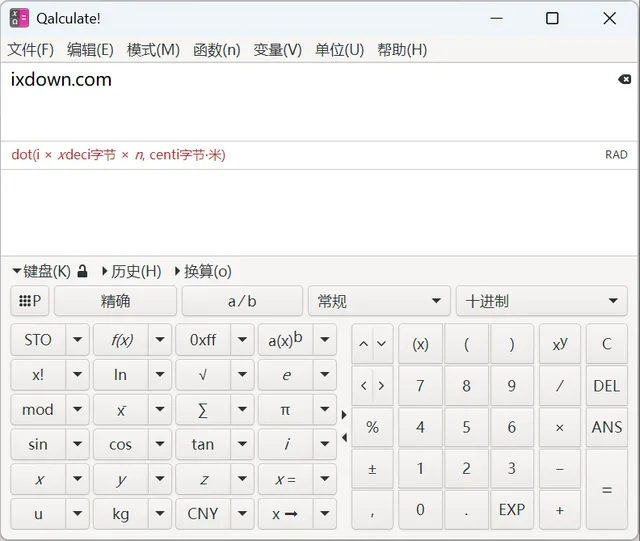
Task: Click the keypad lock icon
Action: pyautogui.click(x=82, y=271)
